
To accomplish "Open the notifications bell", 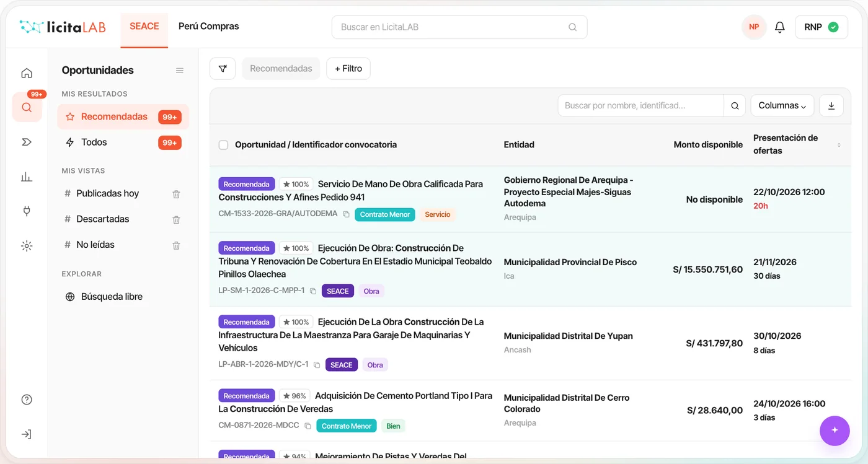I will (x=780, y=27).
